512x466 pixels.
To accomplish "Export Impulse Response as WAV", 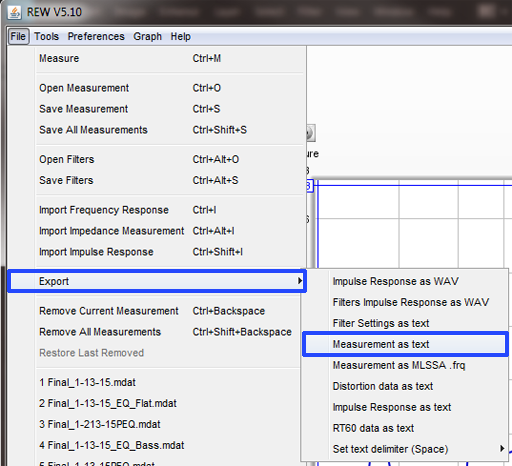I will click(x=405, y=281).
